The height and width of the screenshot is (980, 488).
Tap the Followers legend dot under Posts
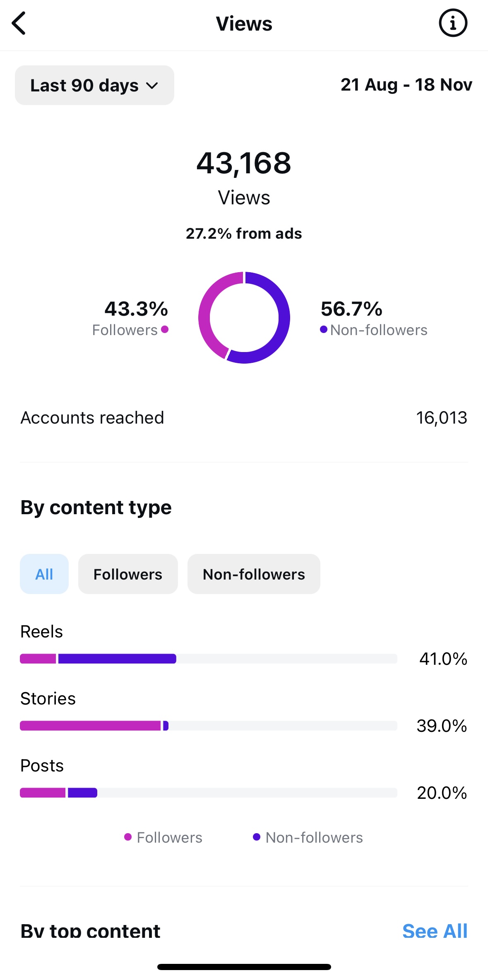tap(128, 837)
